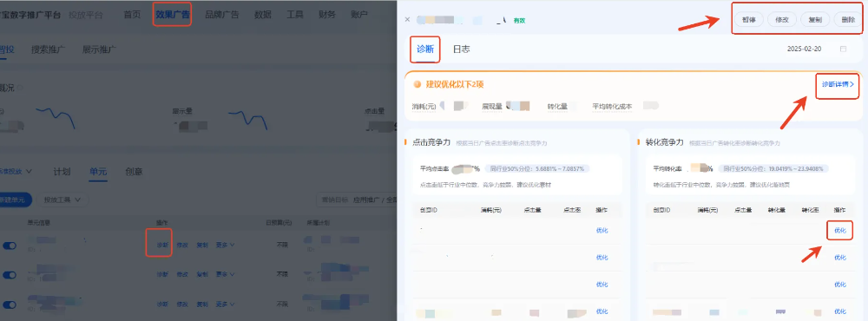
Task: Close the unit diagnosis side panel
Action: (x=407, y=19)
